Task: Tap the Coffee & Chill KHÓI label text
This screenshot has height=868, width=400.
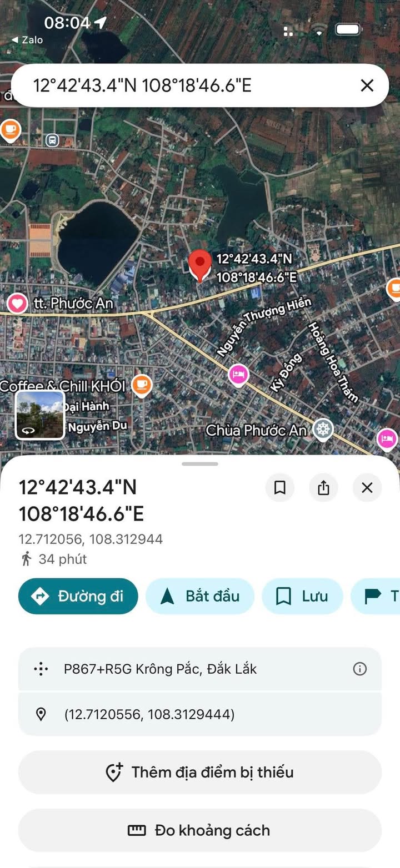Action: pos(62,386)
